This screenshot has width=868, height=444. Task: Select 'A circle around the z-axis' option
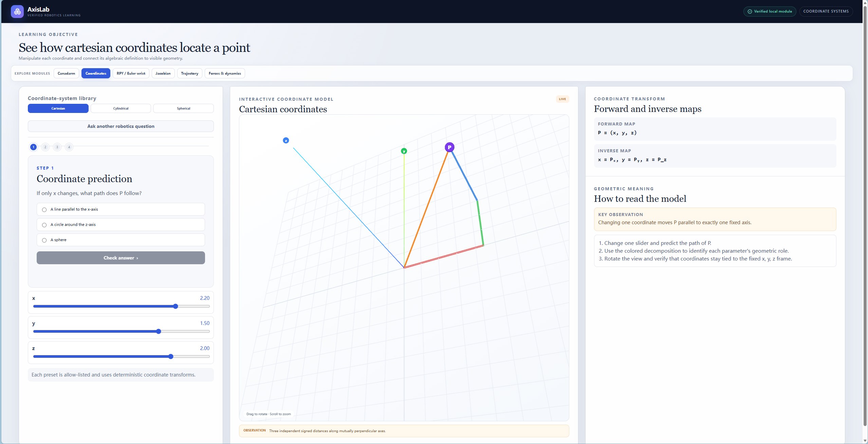coord(121,225)
